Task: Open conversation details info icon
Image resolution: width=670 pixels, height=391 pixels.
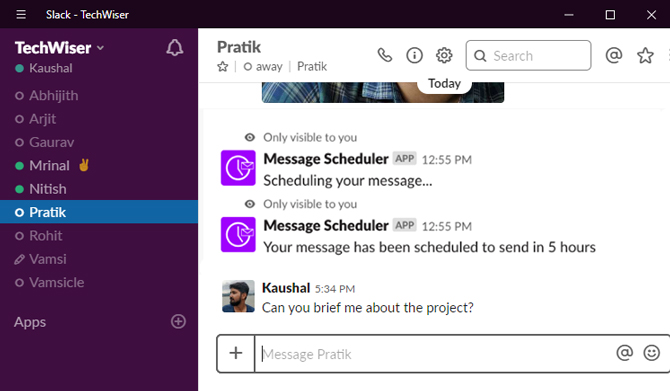Action: [414, 55]
